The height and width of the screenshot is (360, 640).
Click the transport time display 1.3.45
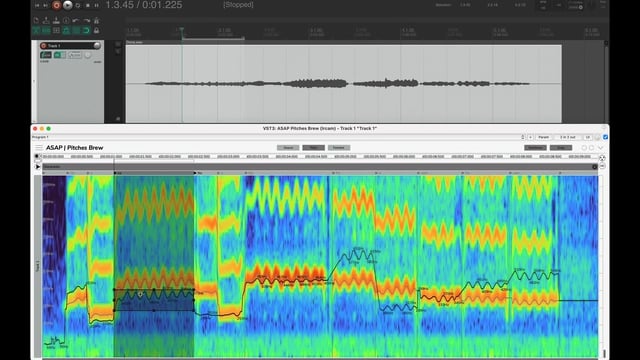point(144,5)
